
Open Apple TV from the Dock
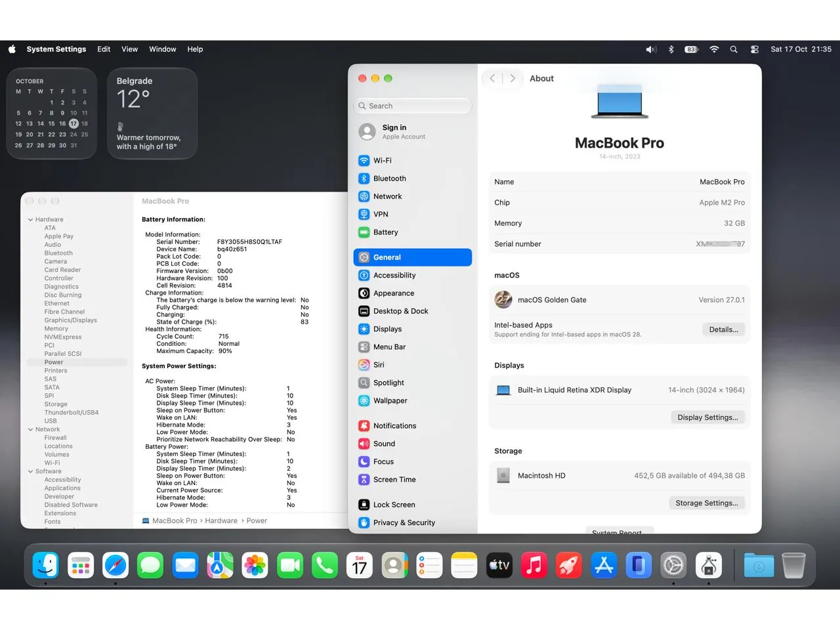pos(499,565)
